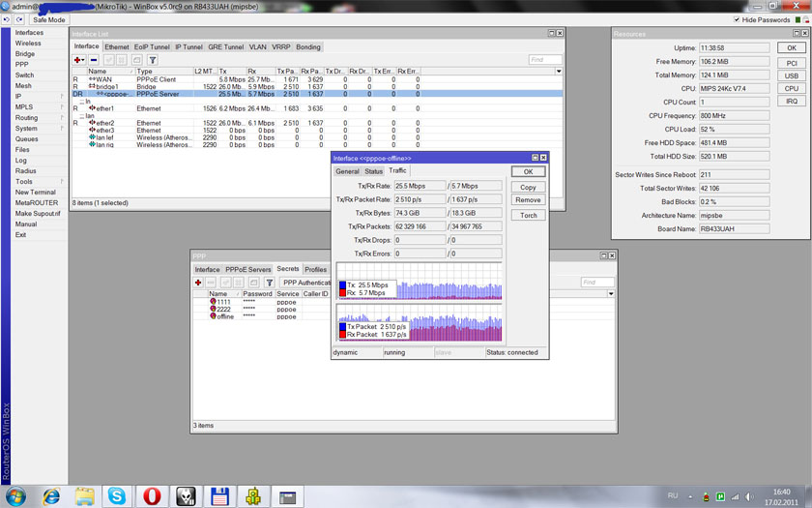Click the red plus in PPP Secrets
812x508 pixels.
[198, 283]
